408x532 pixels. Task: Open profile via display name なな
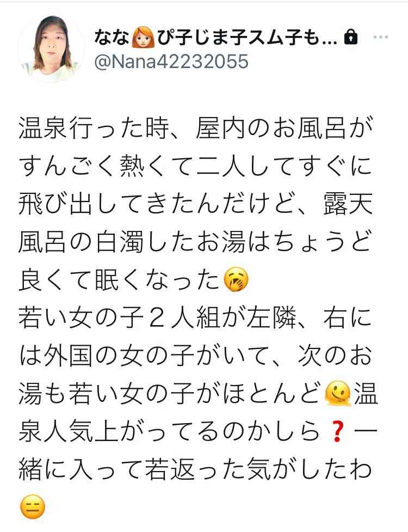tap(111, 37)
